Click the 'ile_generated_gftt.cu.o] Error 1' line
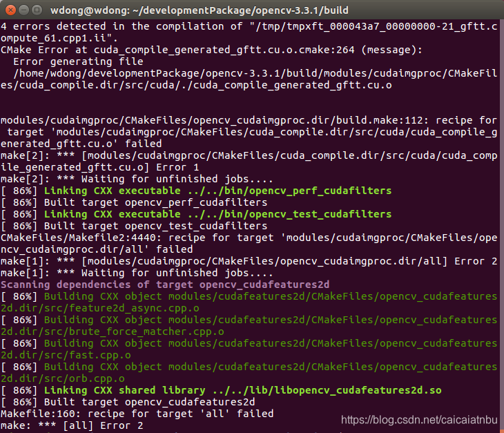This screenshot has width=504, height=433. 99,167
